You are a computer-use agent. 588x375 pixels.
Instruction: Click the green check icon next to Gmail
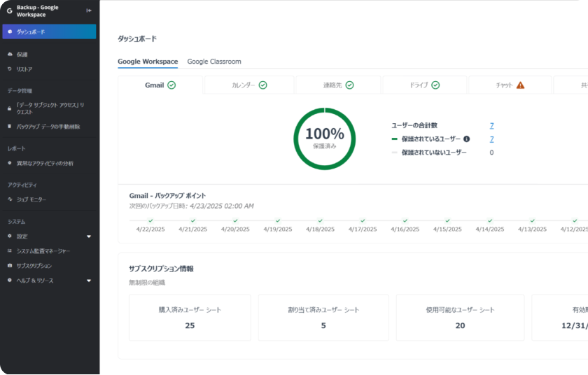(171, 85)
